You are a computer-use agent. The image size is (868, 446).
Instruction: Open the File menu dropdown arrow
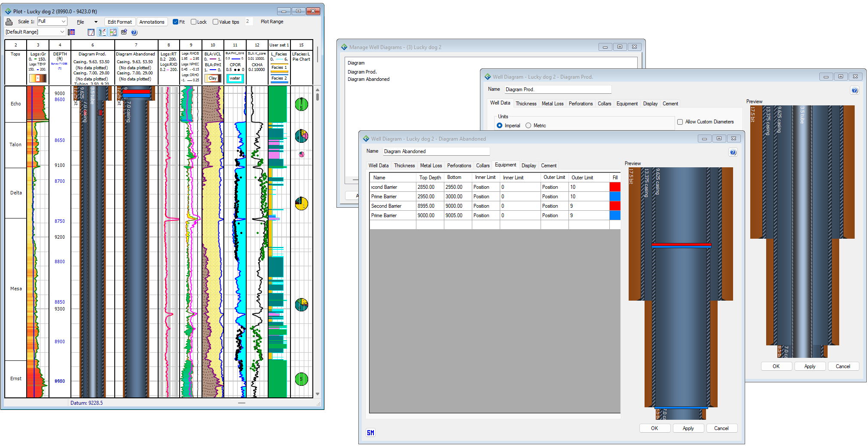[x=96, y=22]
